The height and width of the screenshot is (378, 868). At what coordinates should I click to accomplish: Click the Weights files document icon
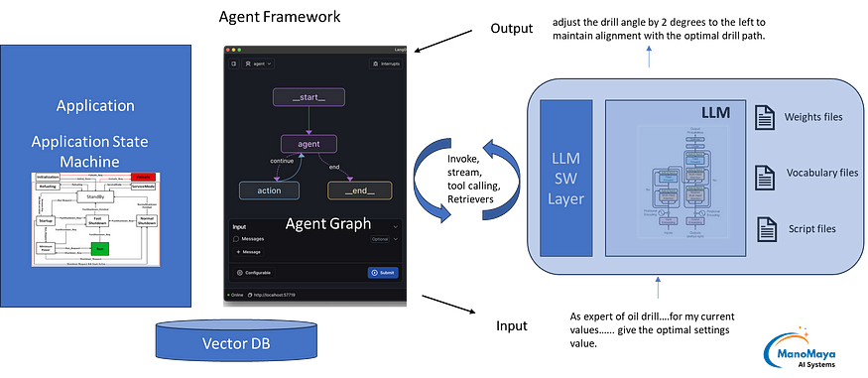click(766, 118)
